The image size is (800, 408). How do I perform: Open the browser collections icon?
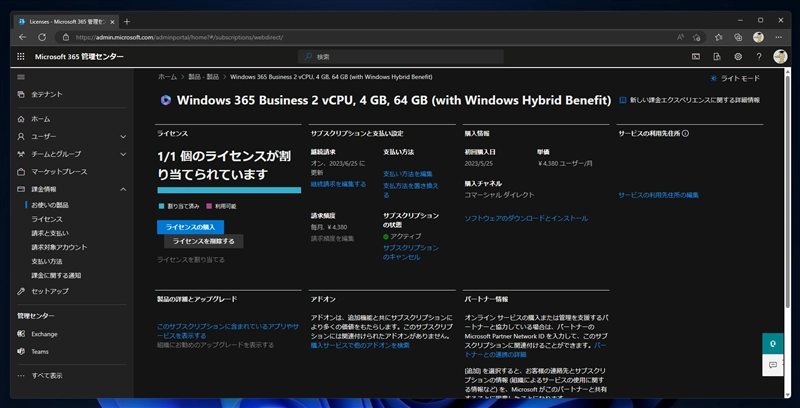[738, 37]
